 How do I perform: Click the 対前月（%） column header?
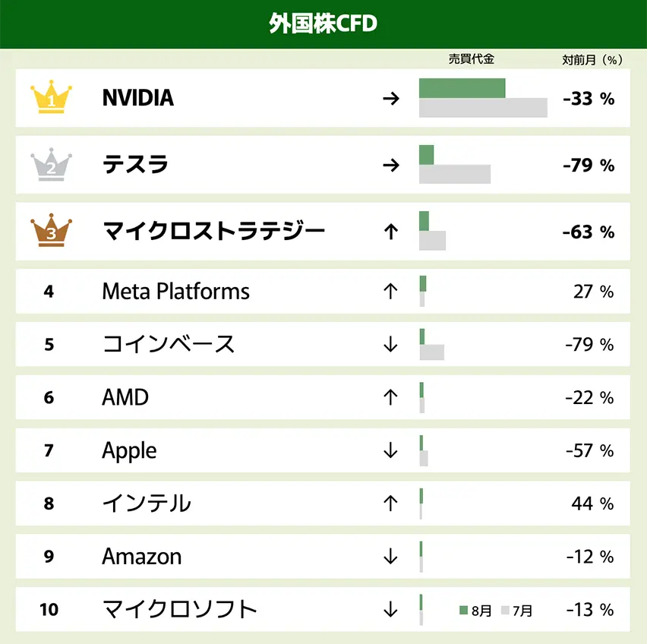(x=592, y=60)
